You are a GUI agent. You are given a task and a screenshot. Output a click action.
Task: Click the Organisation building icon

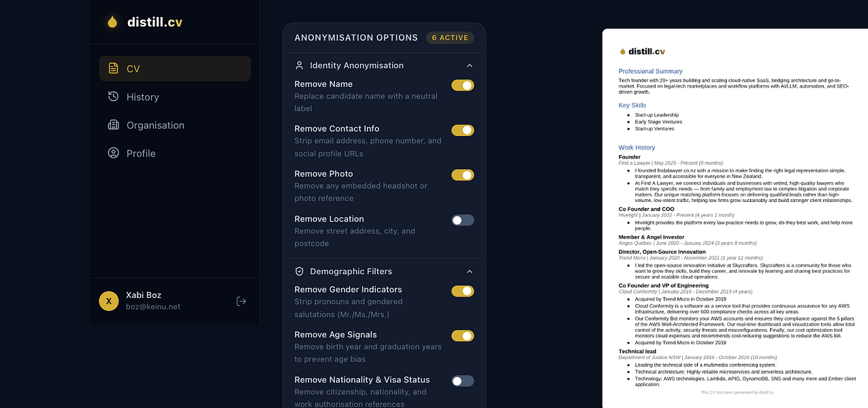tap(114, 125)
